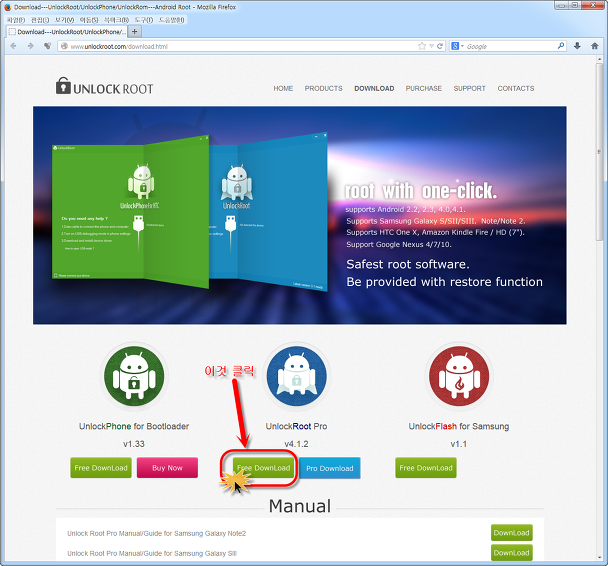Download the Samsung Galaxy SIII manual
608x566 pixels.
click(x=511, y=553)
